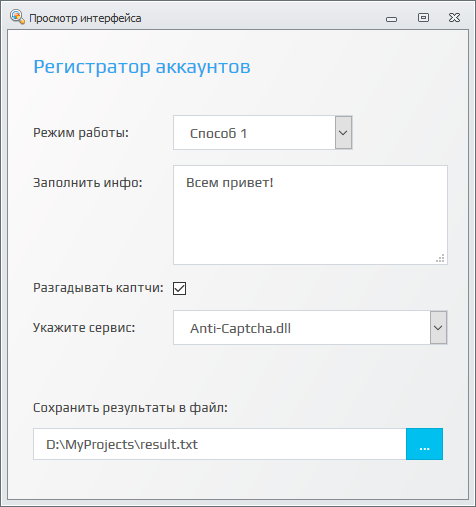
Task: Click the Укажите сервис label
Action: click(x=84, y=328)
